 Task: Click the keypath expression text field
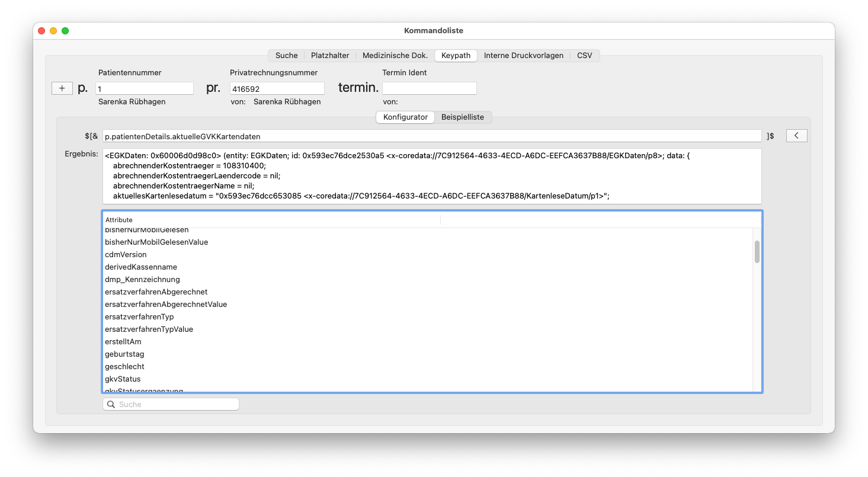(x=432, y=136)
